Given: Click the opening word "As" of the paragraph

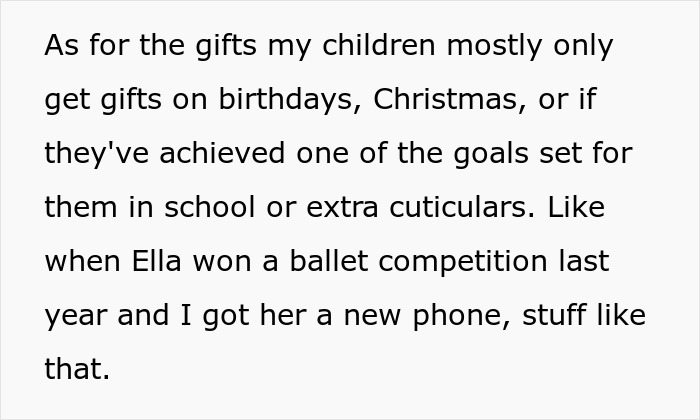Looking at the screenshot, I should point(60,46).
